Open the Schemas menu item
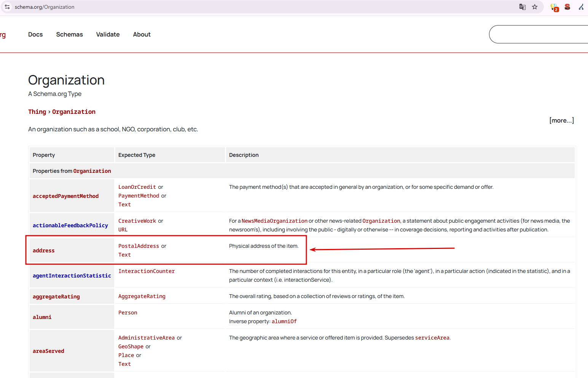Viewport: 588px width, 378px height. 69,34
